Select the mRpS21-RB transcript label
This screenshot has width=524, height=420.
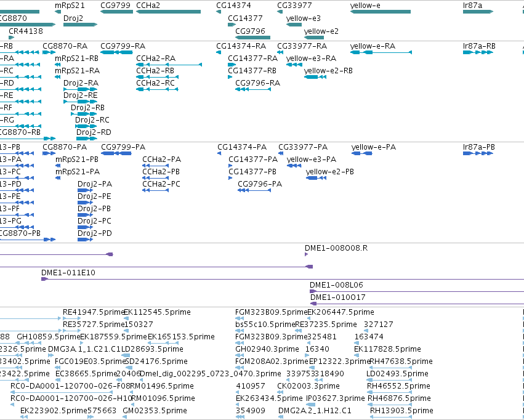point(76,58)
